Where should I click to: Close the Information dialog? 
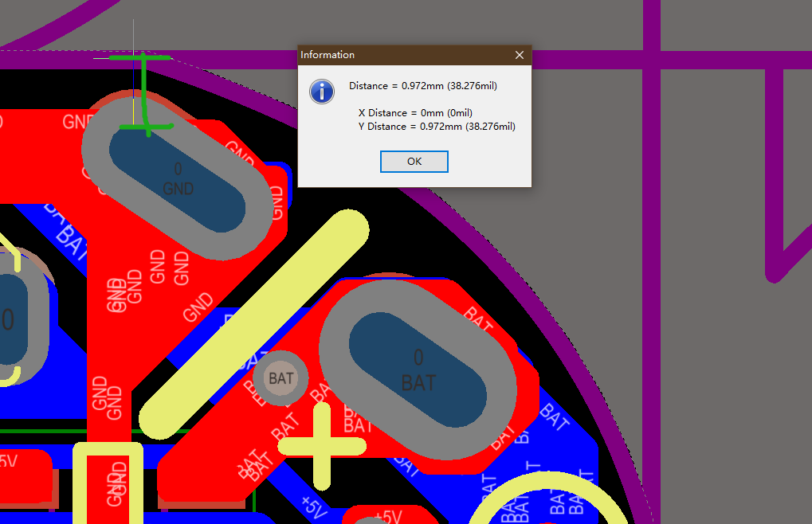(x=520, y=55)
